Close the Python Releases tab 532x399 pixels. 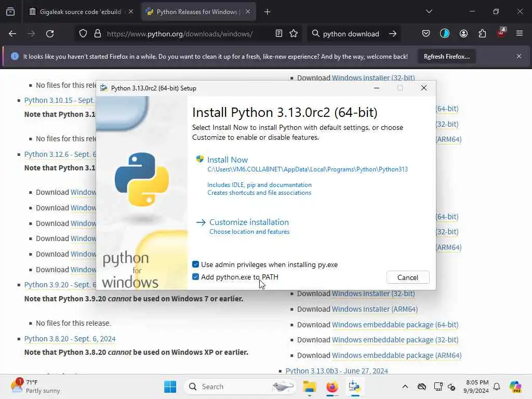tap(248, 12)
